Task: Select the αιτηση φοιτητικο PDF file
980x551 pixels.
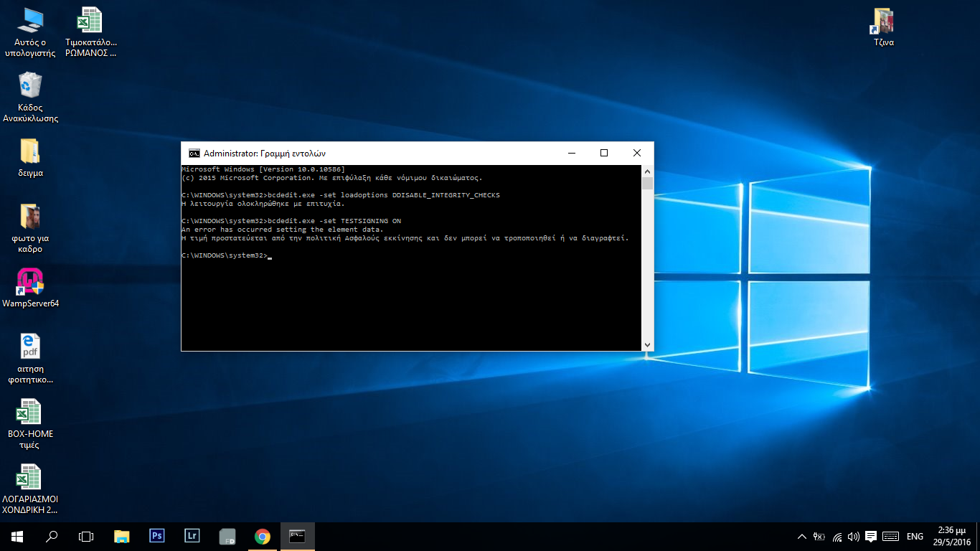Action: point(30,347)
